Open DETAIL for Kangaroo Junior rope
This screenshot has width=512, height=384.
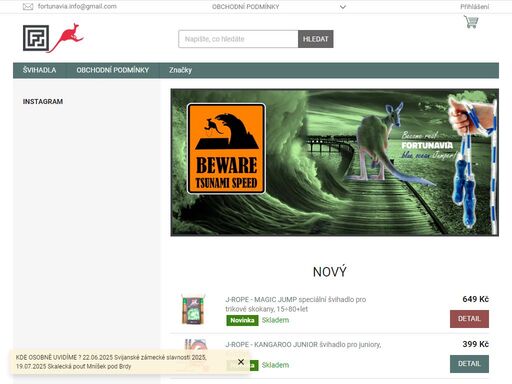[469, 364]
